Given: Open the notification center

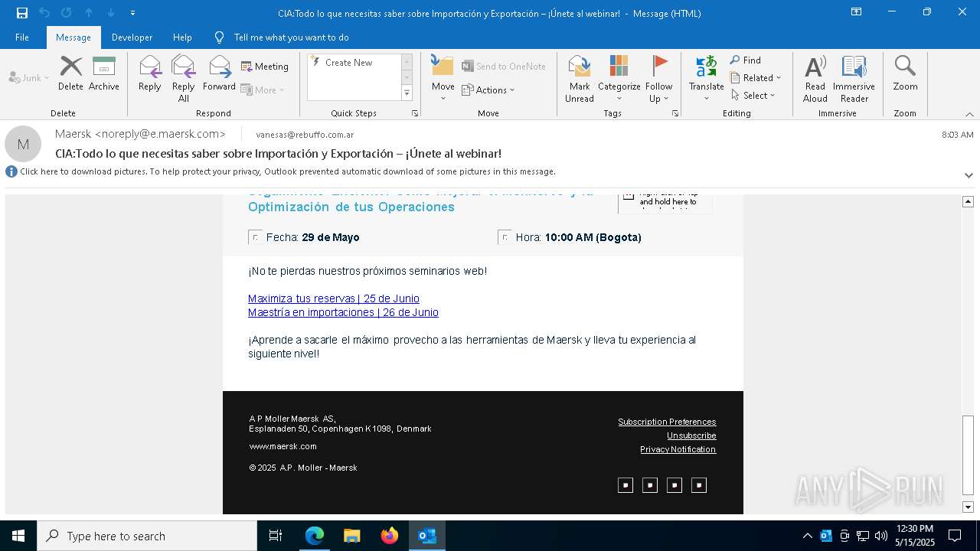Looking at the screenshot, I should click(x=955, y=536).
